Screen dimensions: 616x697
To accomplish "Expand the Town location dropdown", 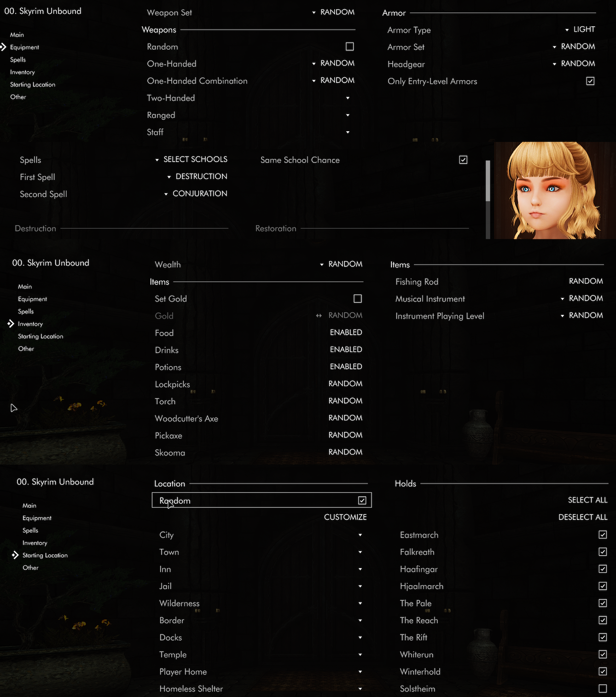I will coord(360,552).
